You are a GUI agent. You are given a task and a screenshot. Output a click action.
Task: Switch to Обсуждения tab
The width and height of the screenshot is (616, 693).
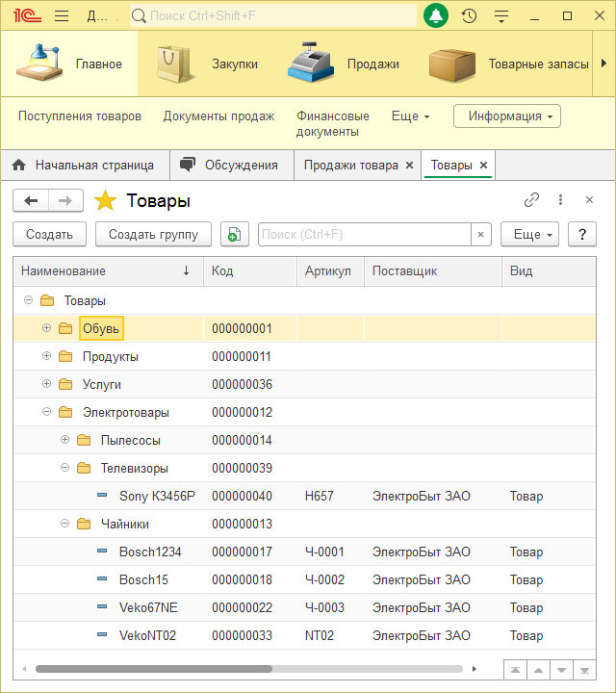tap(232, 166)
